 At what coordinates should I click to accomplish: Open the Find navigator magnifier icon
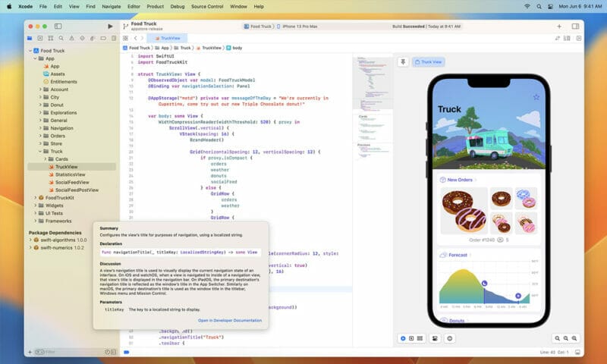[x=60, y=37]
